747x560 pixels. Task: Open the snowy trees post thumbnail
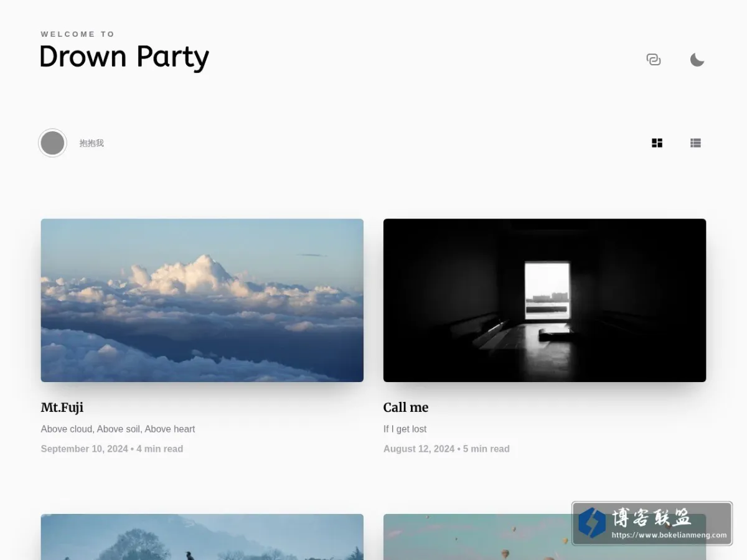click(x=202, y=537)
